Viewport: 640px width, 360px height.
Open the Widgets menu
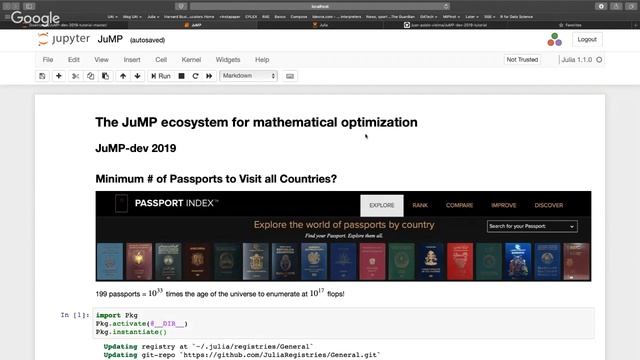click(x=228, y=60)
